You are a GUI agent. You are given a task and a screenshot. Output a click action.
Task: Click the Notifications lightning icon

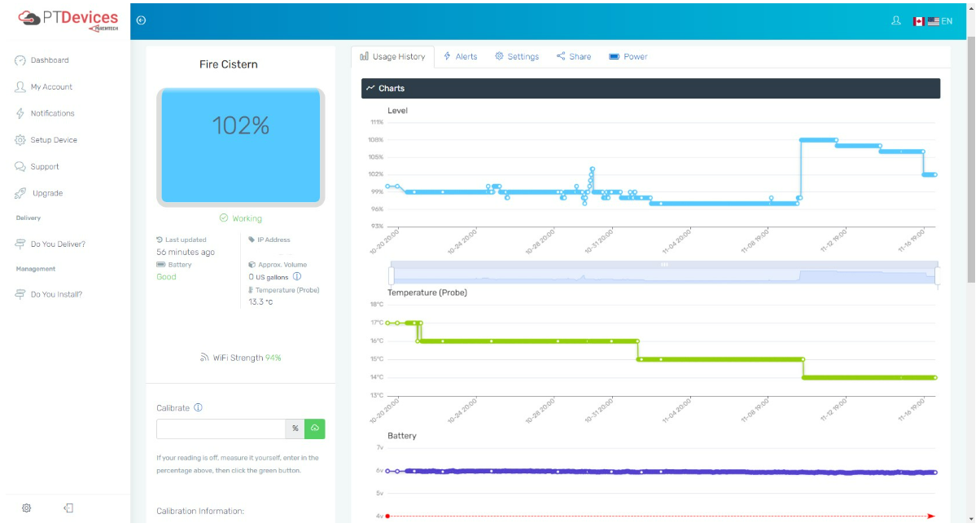coord(20,113)
